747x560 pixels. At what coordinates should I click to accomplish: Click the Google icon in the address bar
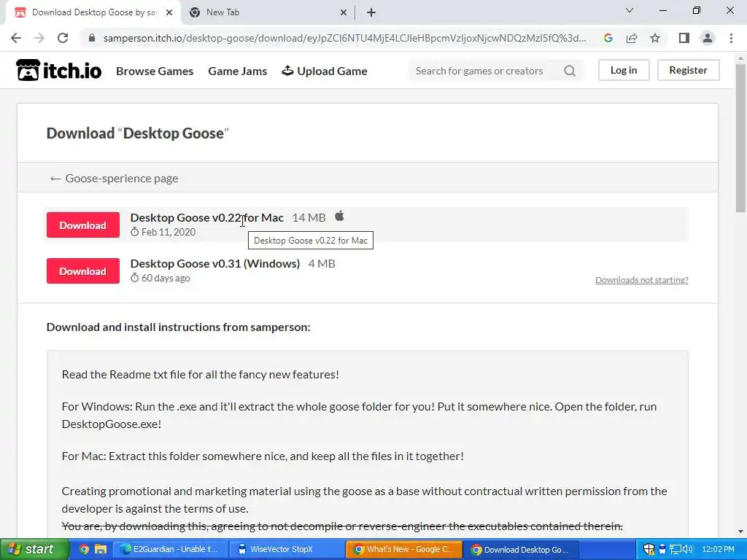point(608,38)
